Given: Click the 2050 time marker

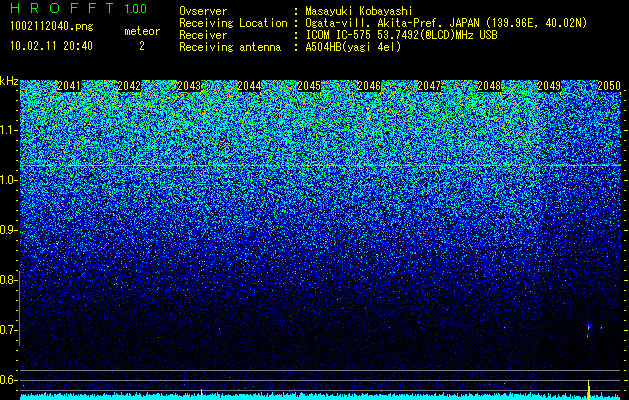Looking at the screenshot, I should pyautogui.click(x=609, y=86).
